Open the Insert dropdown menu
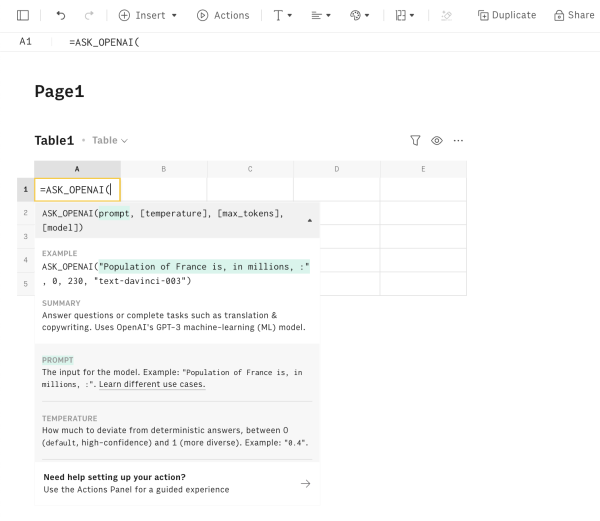The height and width of the screenshot is (521, 600). pos(147,15)
